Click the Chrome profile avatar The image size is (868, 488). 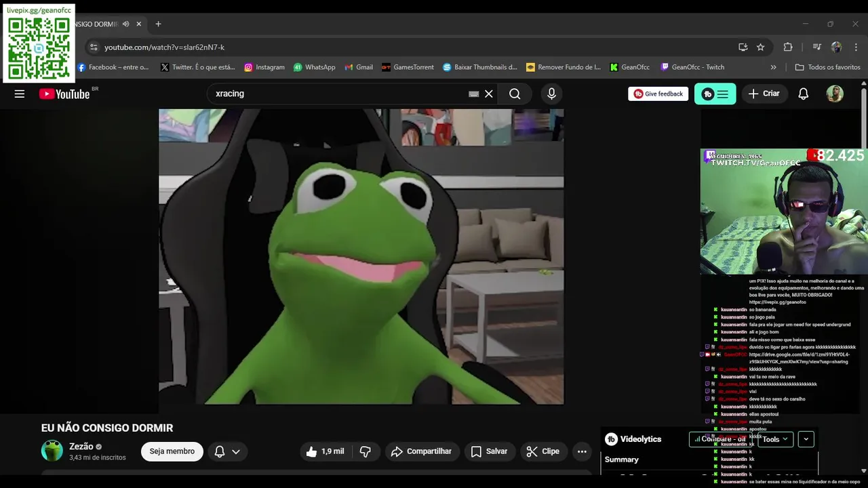point(836,47)
